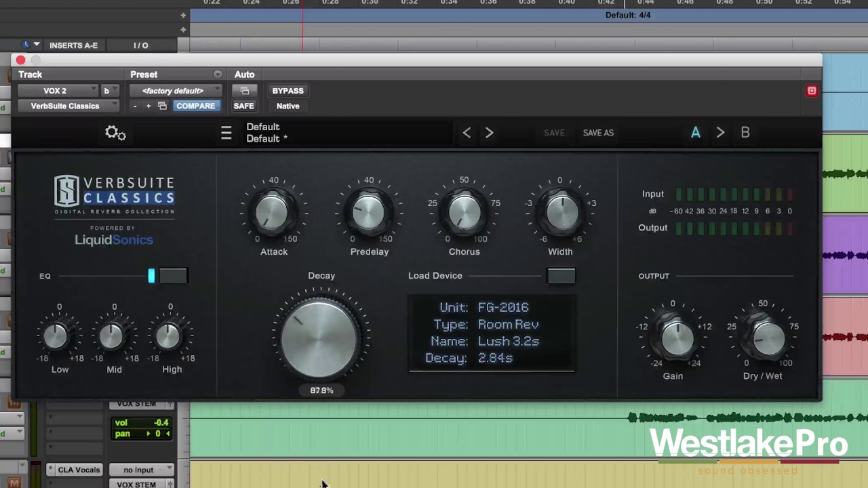Open the Preset menu round arrow
Viewport: 868px width, 488px height.
click(218, 75)
